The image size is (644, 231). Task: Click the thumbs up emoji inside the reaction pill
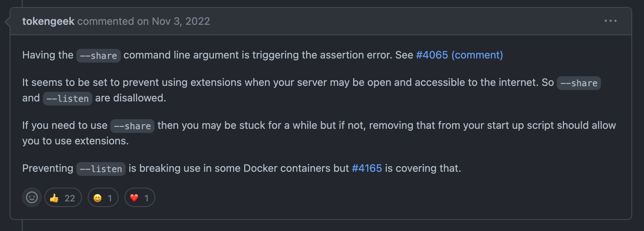[54, 197]
